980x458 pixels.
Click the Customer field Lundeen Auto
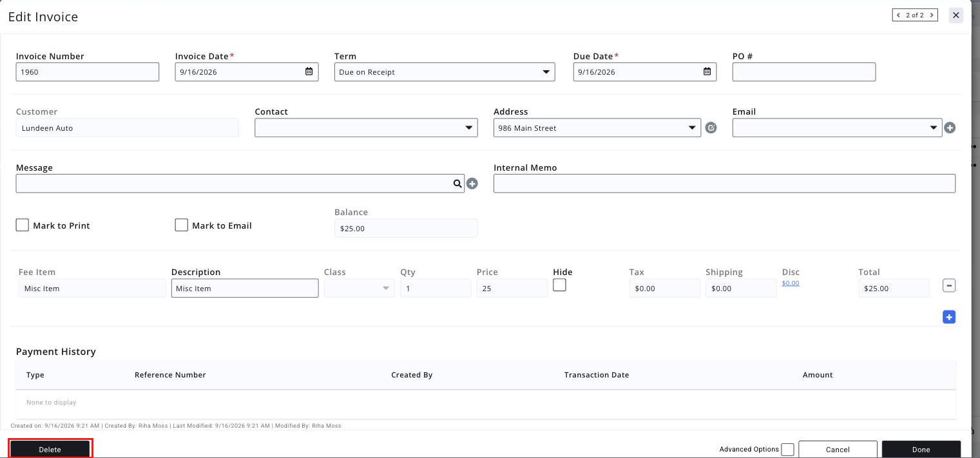127,128
